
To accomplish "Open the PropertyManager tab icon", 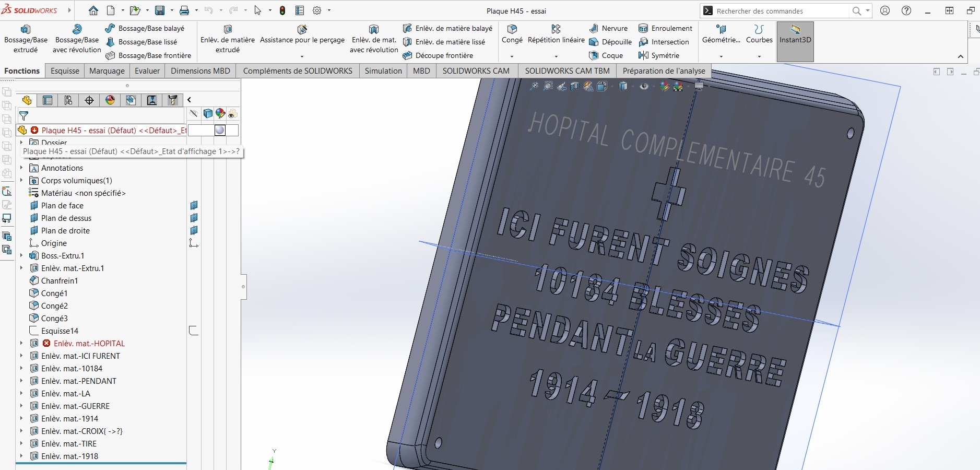I will pos(48,100).
